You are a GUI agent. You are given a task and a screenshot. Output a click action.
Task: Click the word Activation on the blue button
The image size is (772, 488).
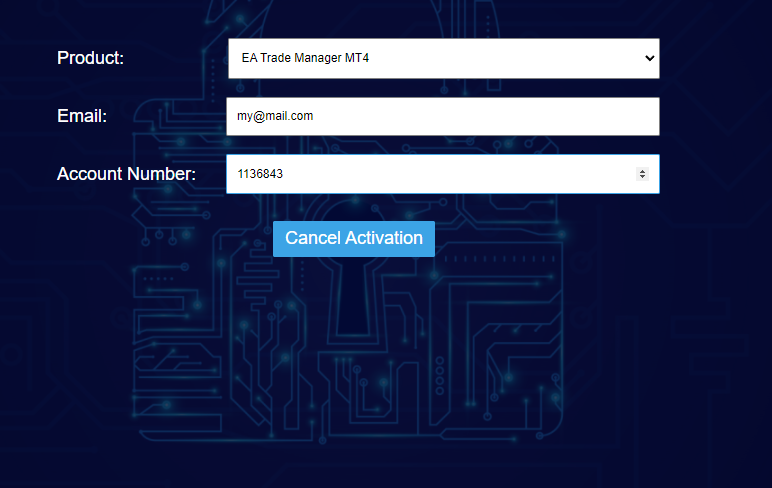pos(384,238)
